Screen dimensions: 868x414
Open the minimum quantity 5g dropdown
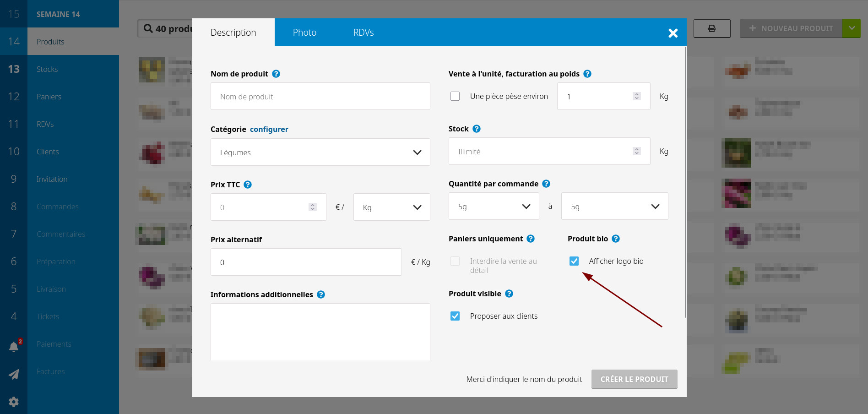click(x=494, y=206)
